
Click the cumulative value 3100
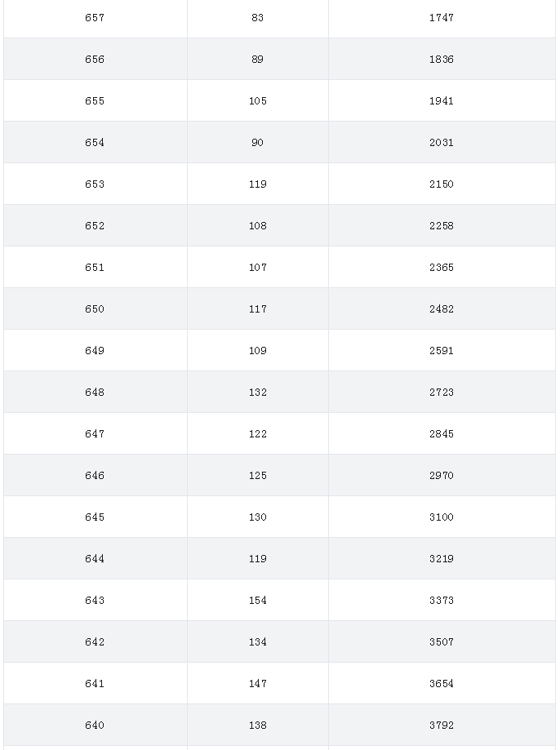(x=442, y=517)
